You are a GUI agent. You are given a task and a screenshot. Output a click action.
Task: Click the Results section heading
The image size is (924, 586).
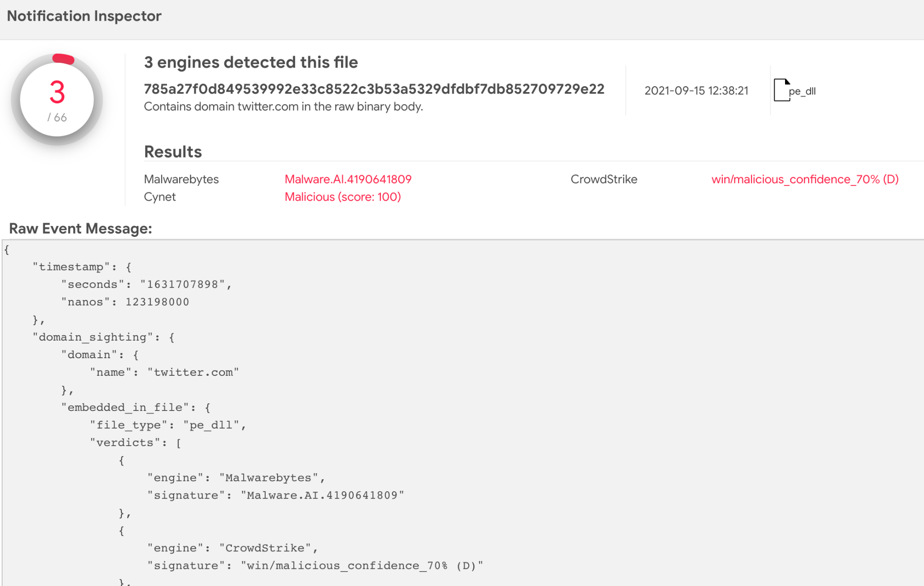click(173, 152)
